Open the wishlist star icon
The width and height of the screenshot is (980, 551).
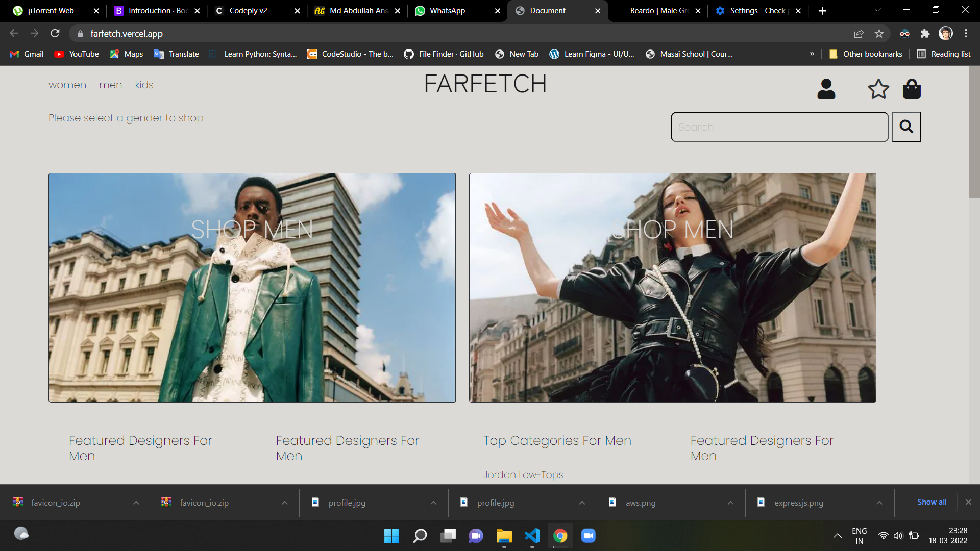tap(878, 89)
